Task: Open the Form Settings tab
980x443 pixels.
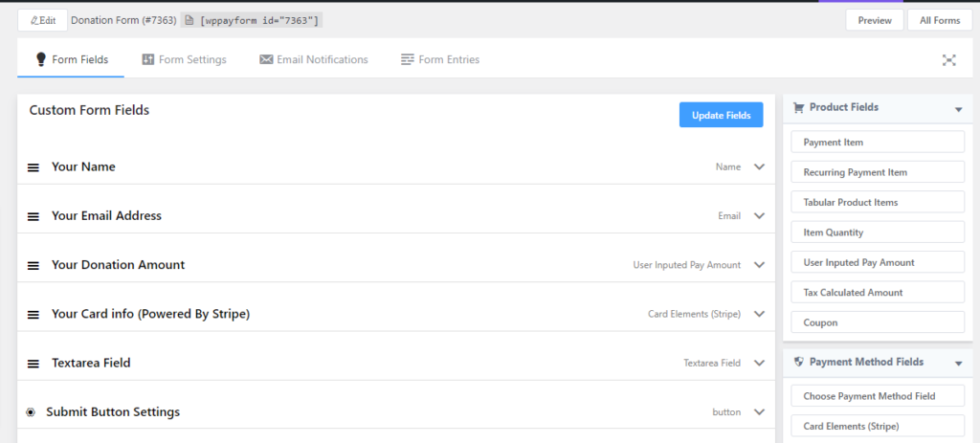Action: coord(184,59)
